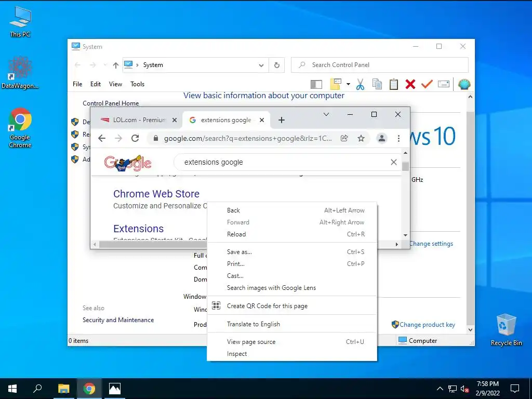Toggle the preview pane layout icon
532x399 pixels.
(316, 84)
